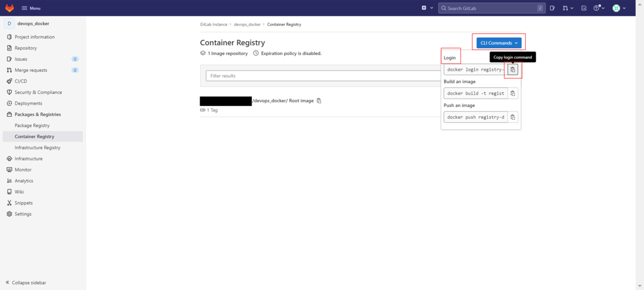Image resolution: width=644 pixels, height=290 pixels.
Task: Copy the Root image repository path
Action: click(319, 101)
